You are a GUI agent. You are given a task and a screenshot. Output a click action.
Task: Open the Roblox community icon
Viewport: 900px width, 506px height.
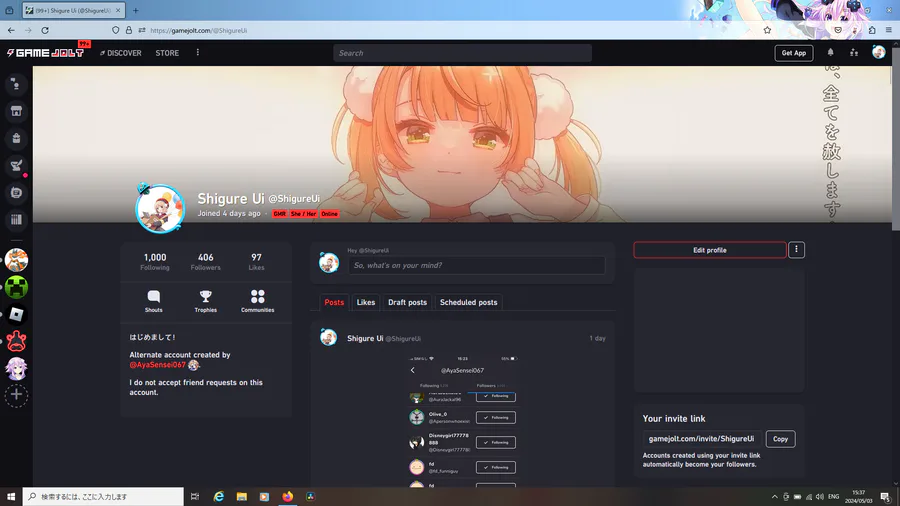pyautogui.click(x=16, y=314)
